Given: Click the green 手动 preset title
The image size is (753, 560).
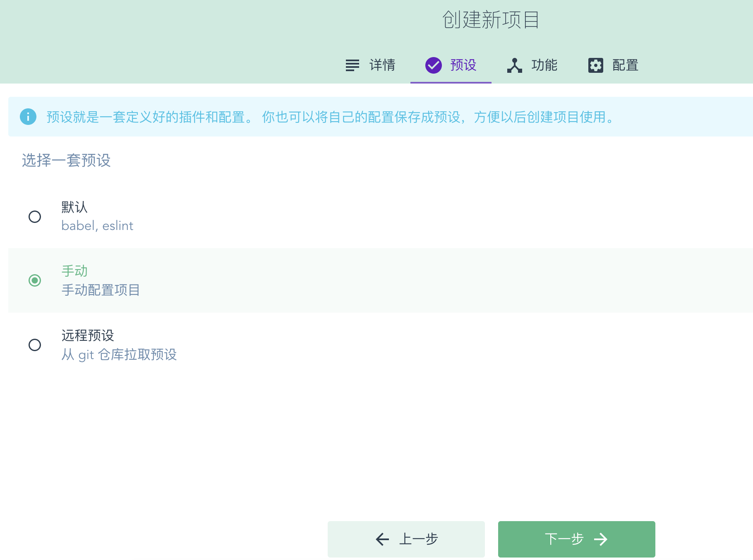Looking at the screenshot, I should (x=74, y=271).
